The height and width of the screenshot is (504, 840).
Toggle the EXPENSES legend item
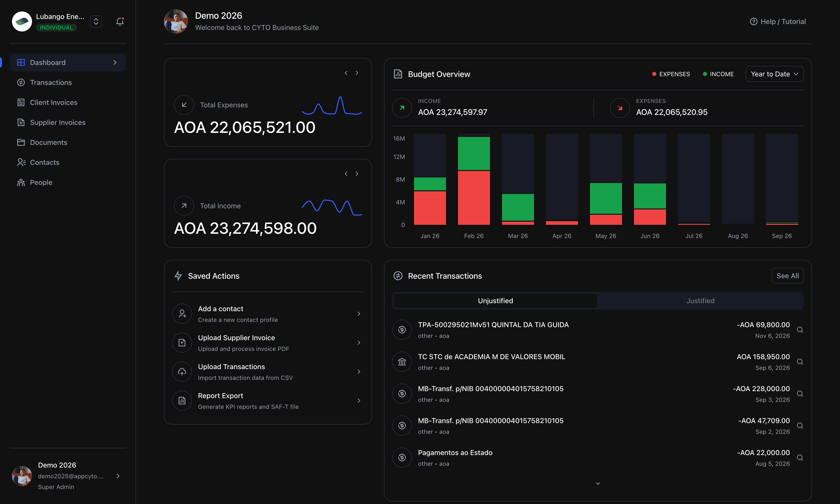click(x=671, y=74)
